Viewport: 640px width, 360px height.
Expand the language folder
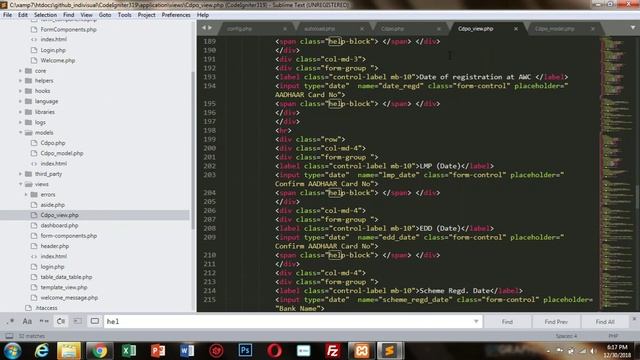click(x=20, y=101)
